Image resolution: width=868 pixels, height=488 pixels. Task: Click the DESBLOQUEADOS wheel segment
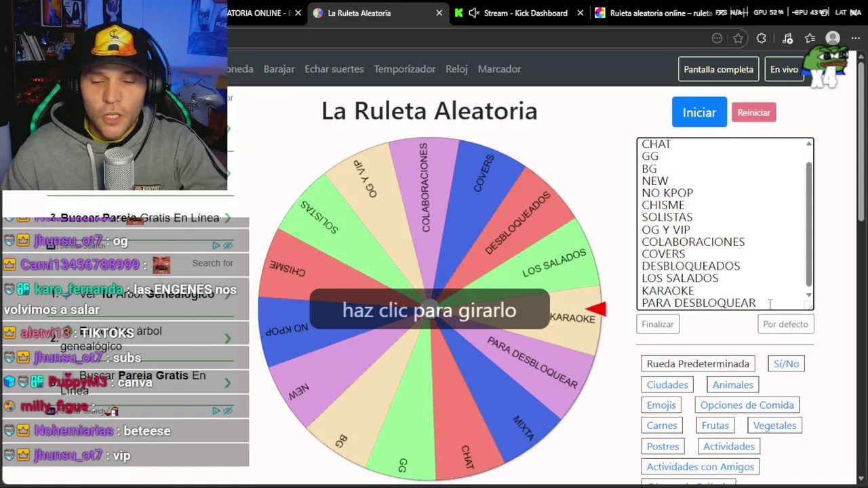(517, 224)
